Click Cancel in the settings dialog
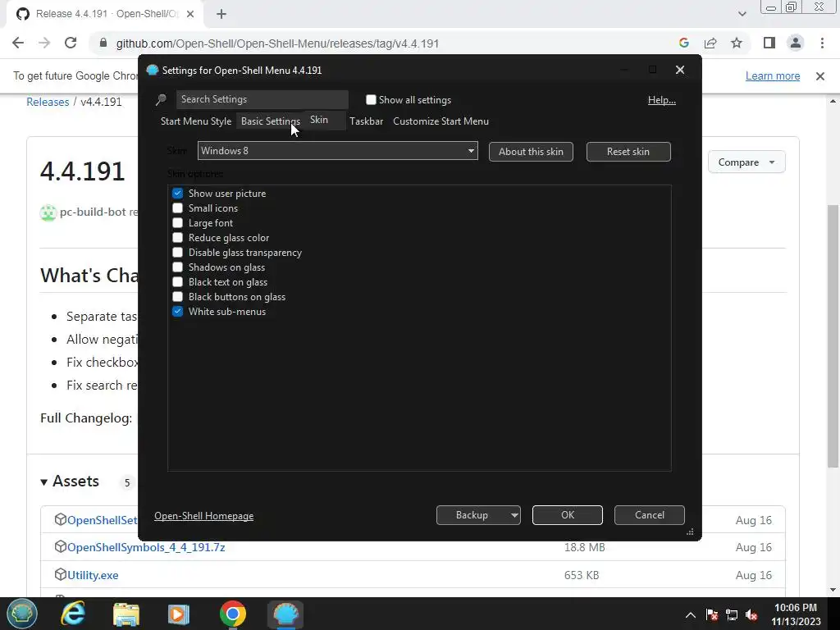 (650, 515)
